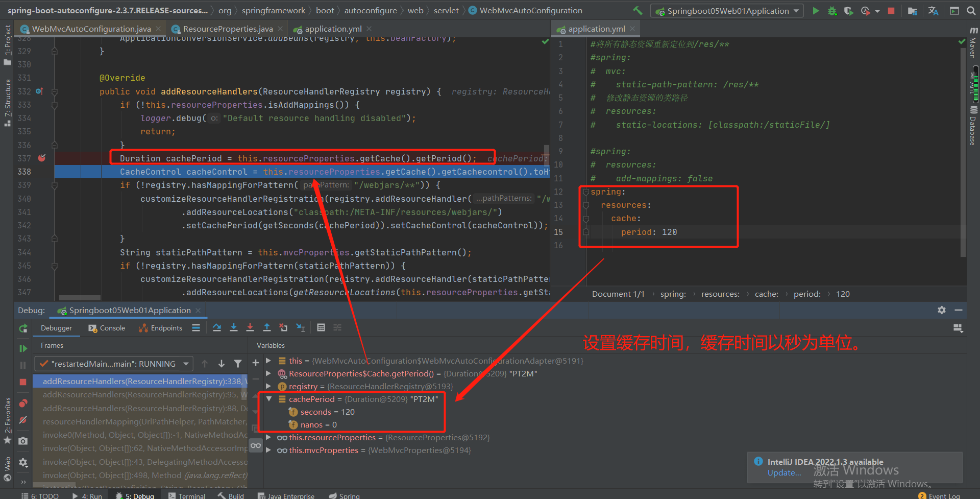Open Terminal tool window tab

[187, 495]
